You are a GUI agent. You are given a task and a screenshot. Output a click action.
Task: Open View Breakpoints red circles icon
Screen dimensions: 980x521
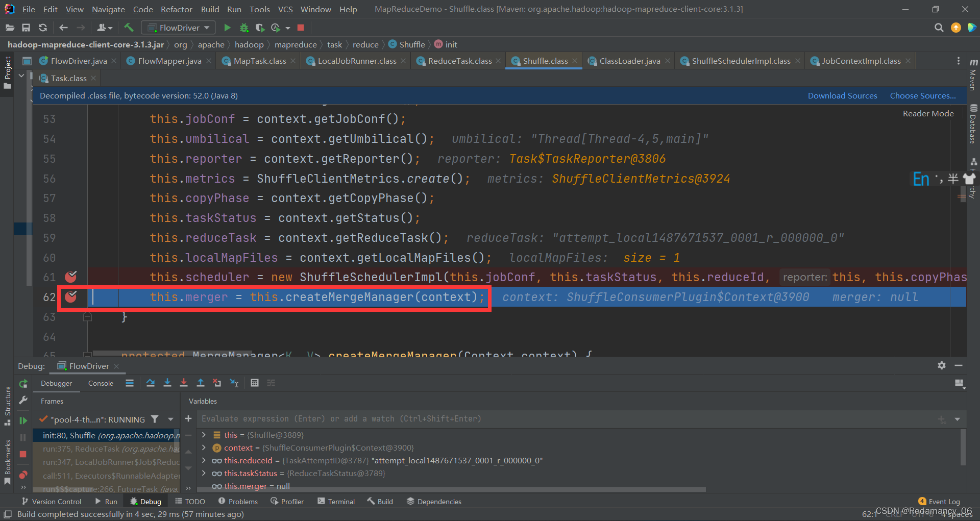tap(23, 475)
